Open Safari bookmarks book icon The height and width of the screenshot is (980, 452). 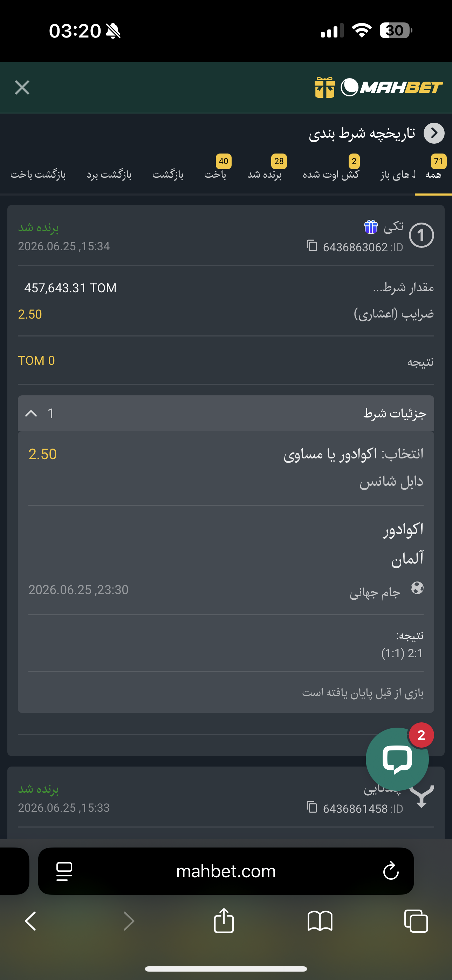320,921
